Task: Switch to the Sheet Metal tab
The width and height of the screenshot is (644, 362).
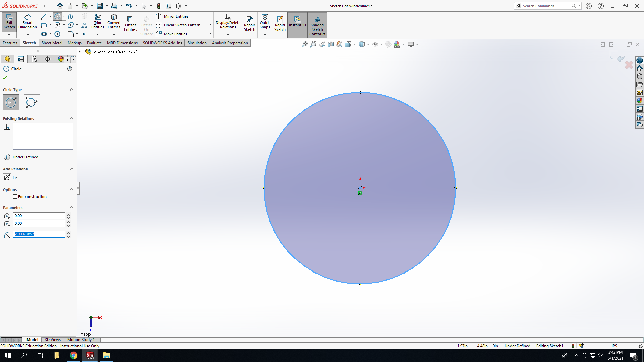Action: click(x=52, y=43)
